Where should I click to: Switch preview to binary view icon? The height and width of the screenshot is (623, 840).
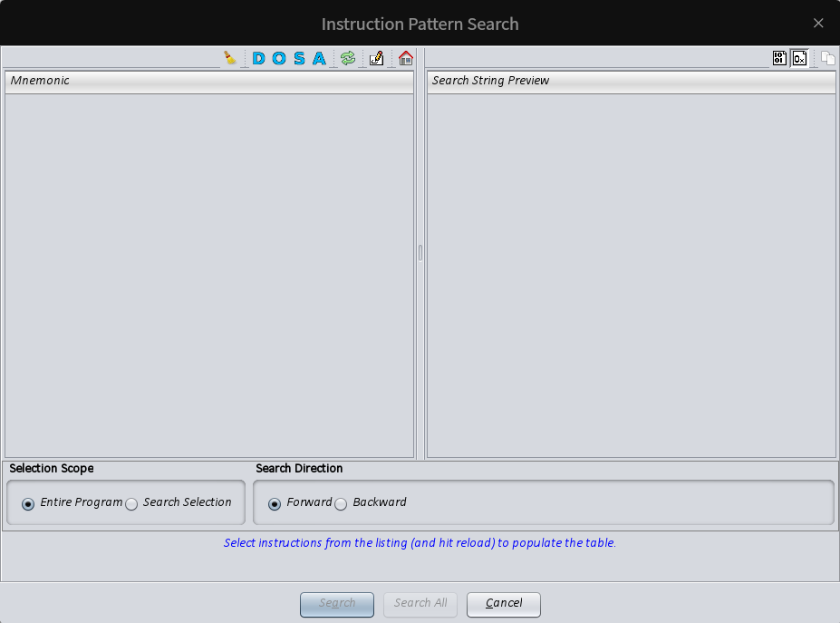click(779, 58)
